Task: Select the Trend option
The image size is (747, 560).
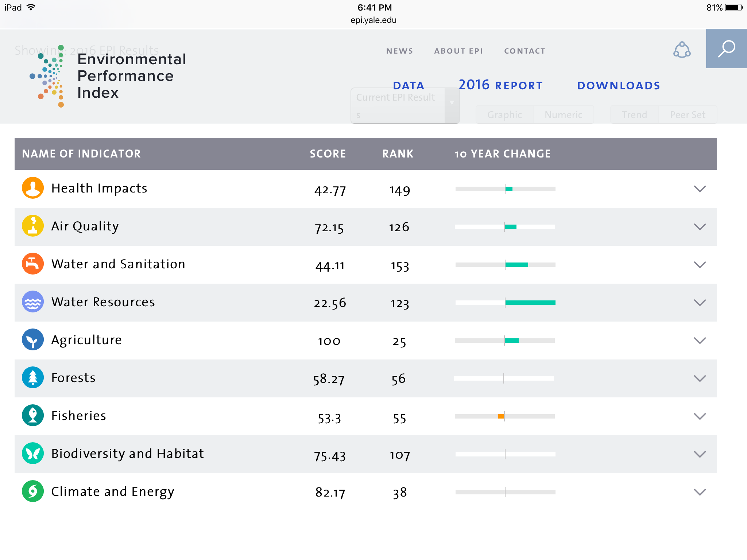Action: (x=635, y=115)
